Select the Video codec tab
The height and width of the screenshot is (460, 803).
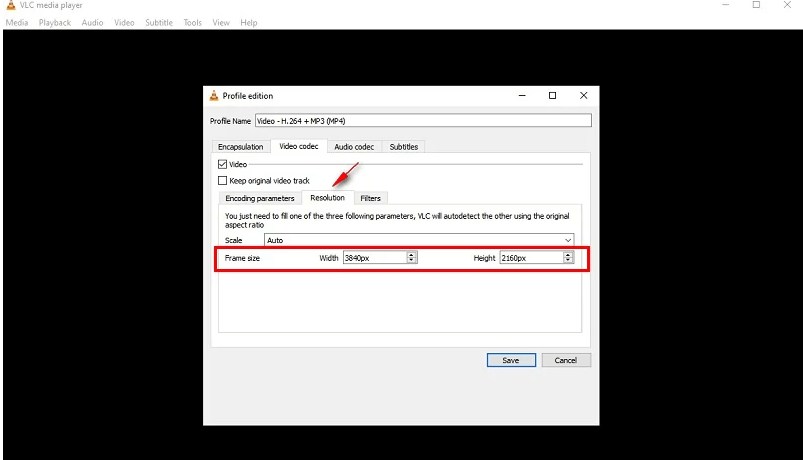click(299, 146)
